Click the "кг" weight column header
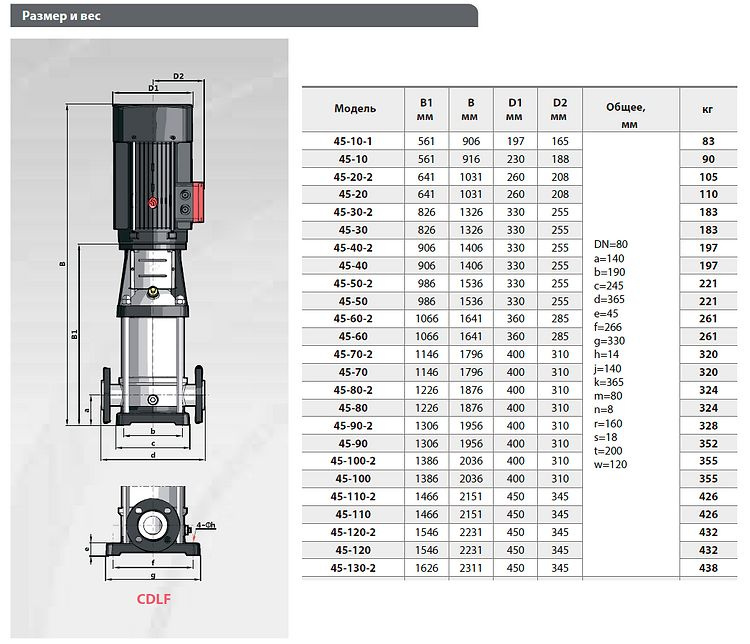Image resolution: width=750 pixels, height=644 pixels. pyautogui.click(x=709, y=108)
